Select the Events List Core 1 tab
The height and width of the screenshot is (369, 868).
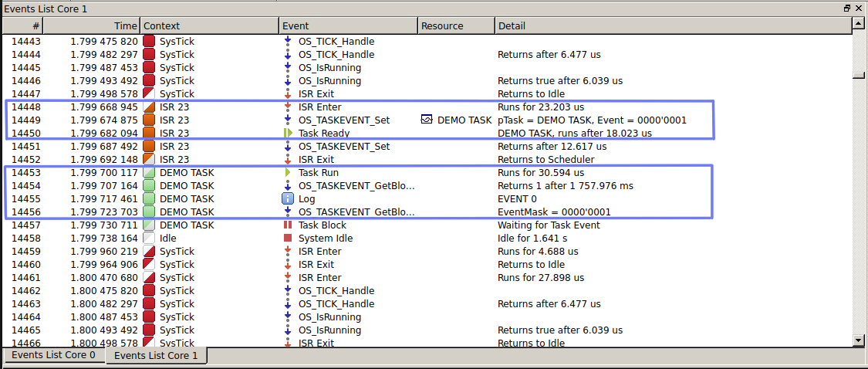tap(155, 356)
